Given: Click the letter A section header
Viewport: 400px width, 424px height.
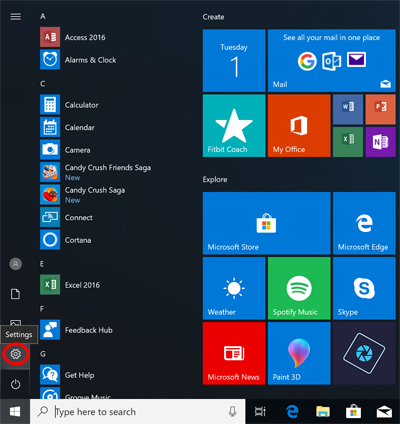Looking at the screenshot, I should (x=43, y=16).
